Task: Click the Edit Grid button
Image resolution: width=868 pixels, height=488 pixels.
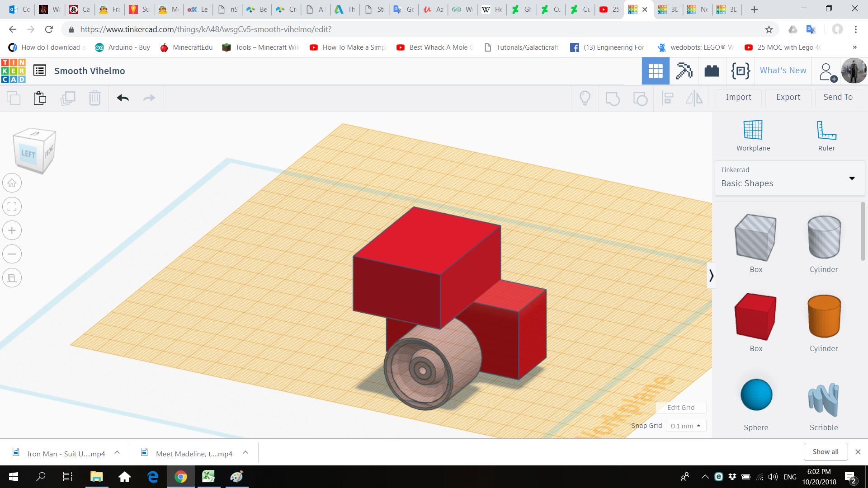Action: click(x=680, y=407)
